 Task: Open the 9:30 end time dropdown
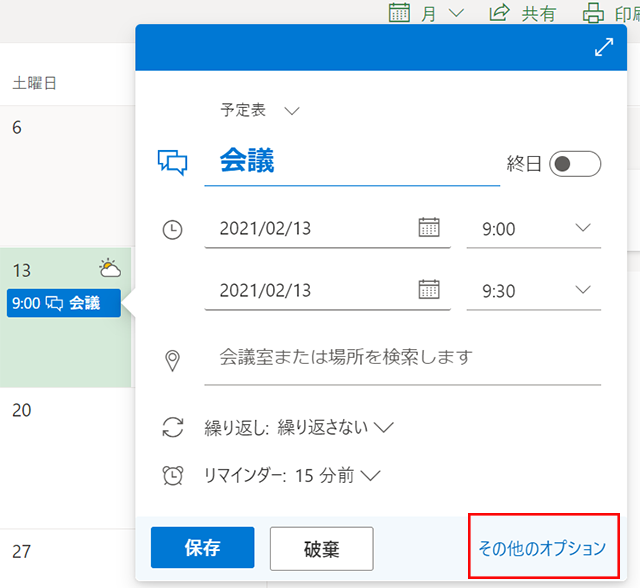pyautogui.click(x=533, y=291)
